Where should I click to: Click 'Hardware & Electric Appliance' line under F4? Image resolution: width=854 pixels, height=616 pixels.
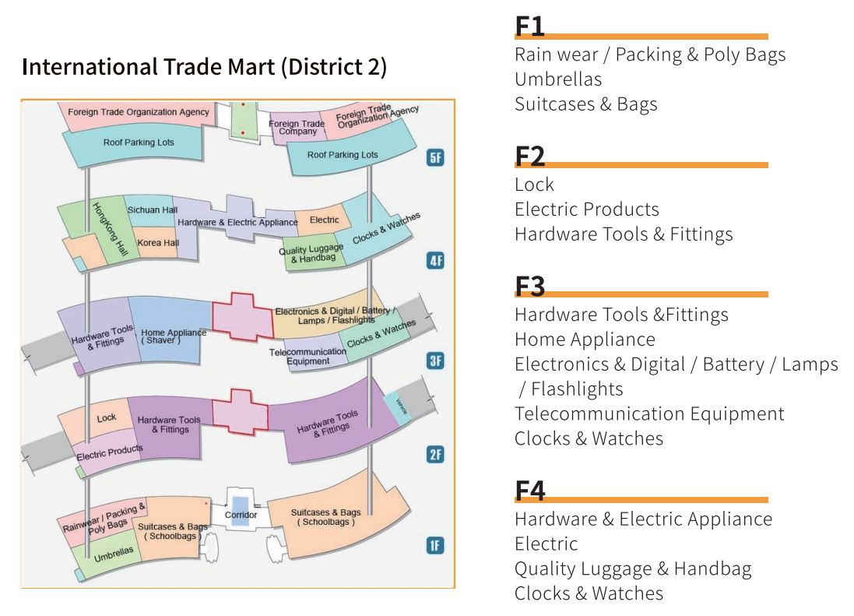click(x=643, y=519)
